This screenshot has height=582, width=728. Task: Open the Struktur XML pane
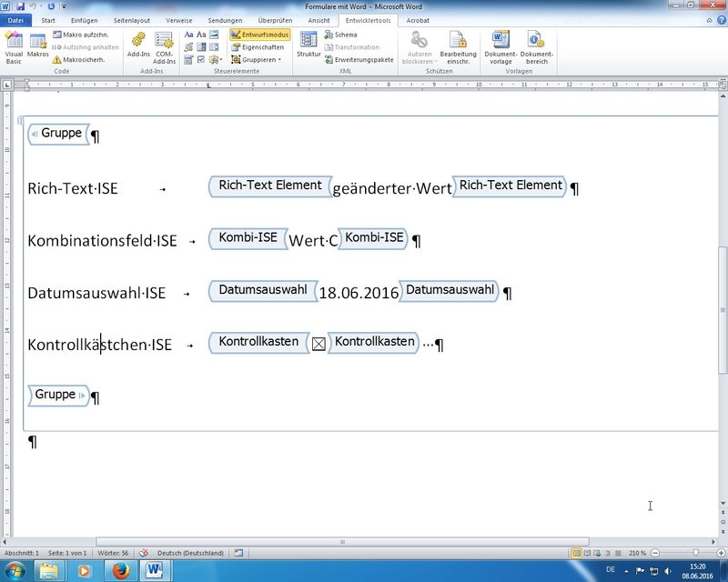(308, 45)
